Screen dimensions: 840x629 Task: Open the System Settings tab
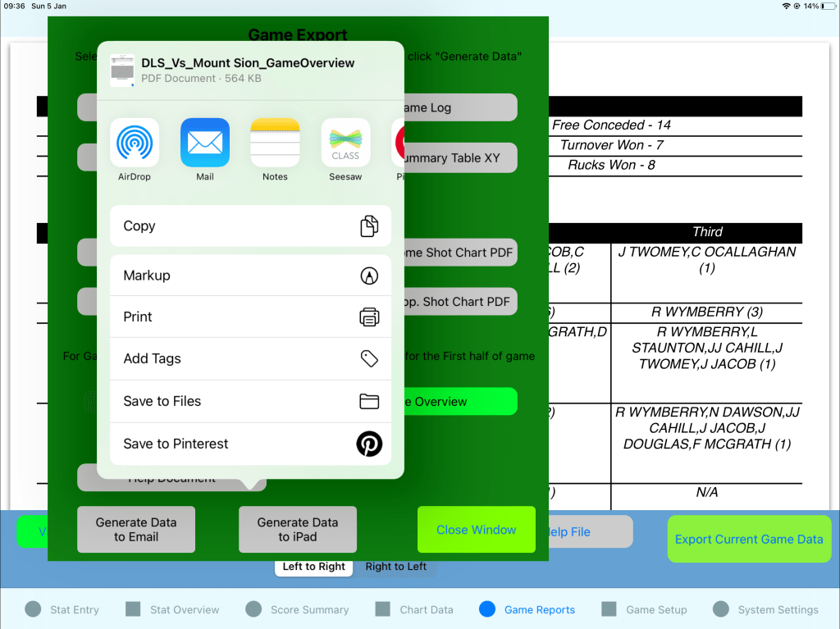766,609
